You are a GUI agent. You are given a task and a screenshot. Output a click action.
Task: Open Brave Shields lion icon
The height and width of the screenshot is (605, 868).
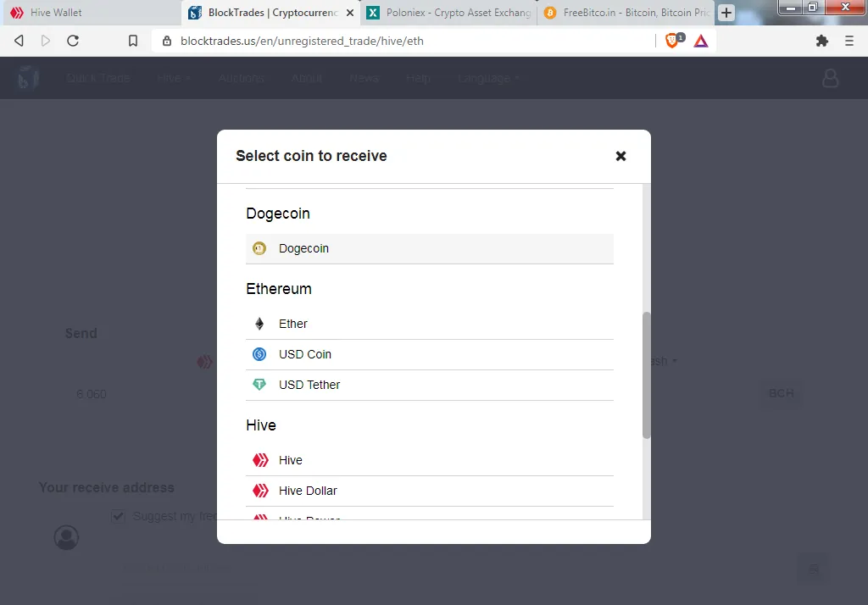(673, 40)
